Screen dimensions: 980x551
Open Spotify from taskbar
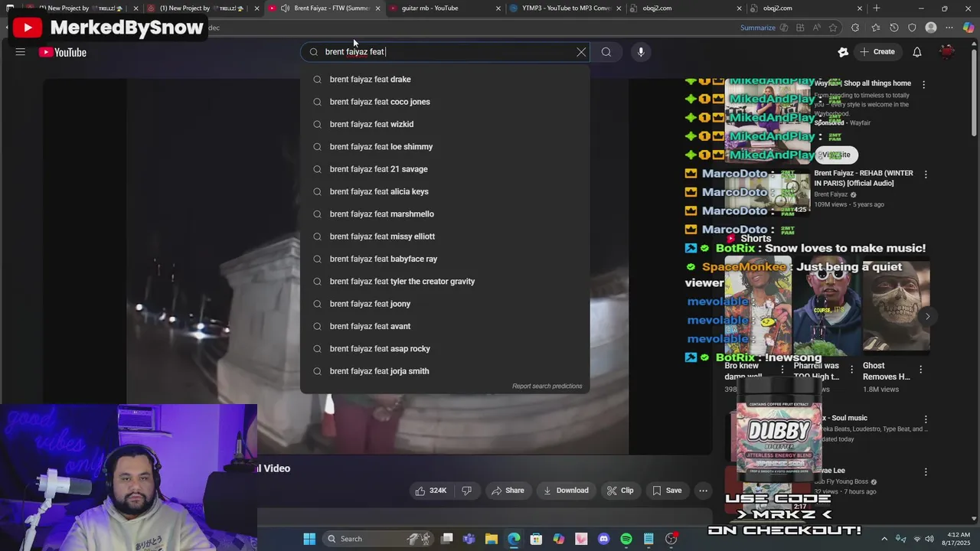[x=626, y=539]
